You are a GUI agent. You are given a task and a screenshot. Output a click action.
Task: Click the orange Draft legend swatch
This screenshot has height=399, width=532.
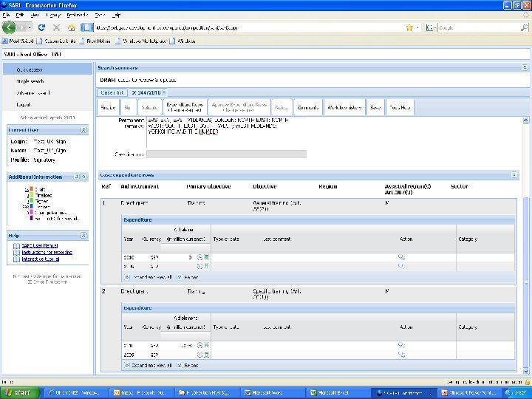31,189
